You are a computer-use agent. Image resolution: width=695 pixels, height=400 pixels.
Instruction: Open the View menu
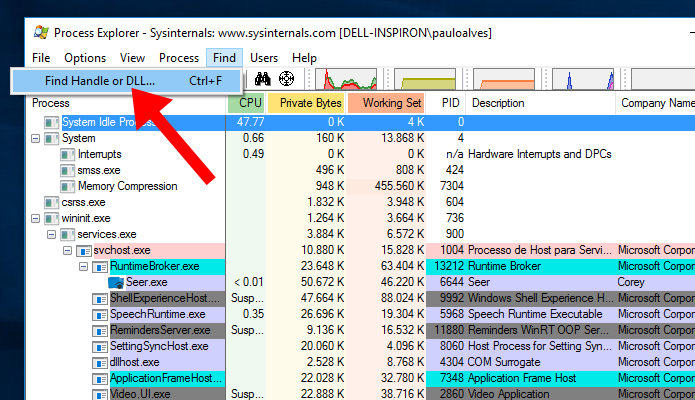click(132, 58)
